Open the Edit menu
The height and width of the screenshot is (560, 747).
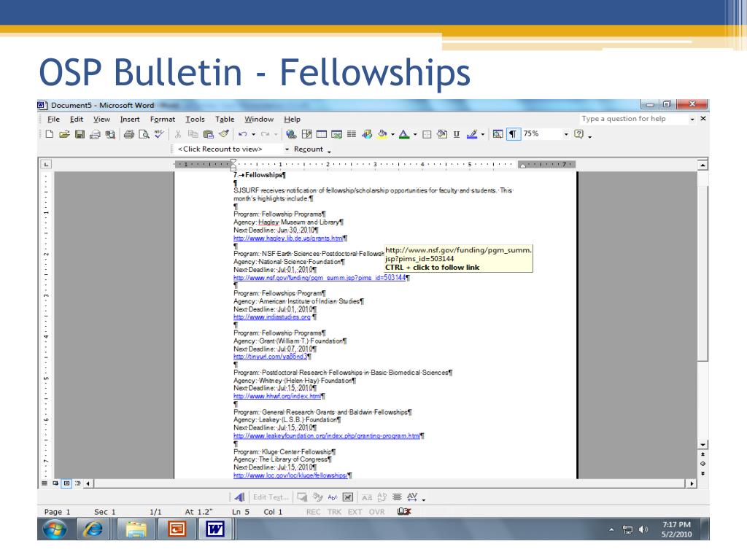point(76,119)
